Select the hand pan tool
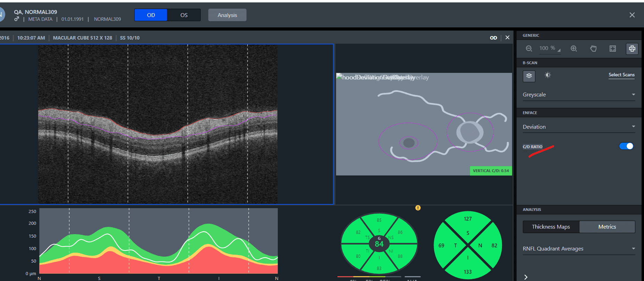 [593, 49]
